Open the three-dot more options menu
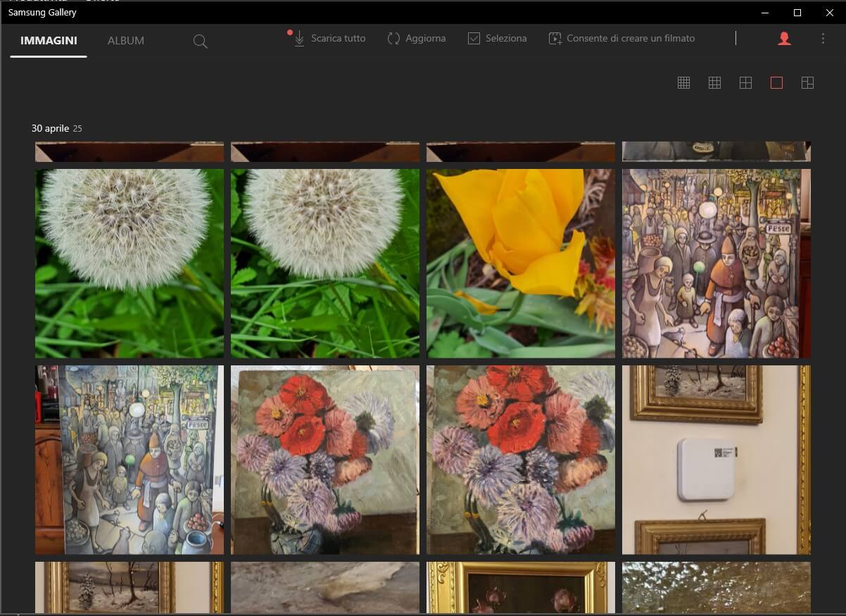The width and height of the screenshot is (846, 616). click(x=823, y=39)
